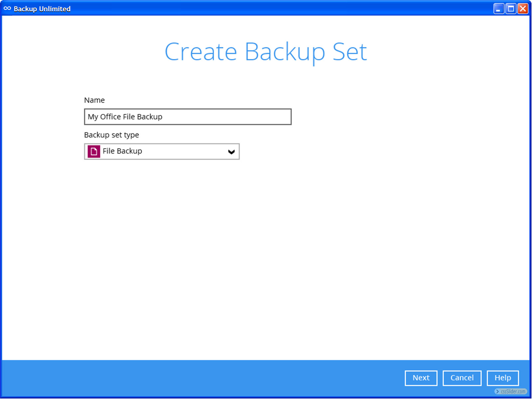Follow the cssSlider.com link
The height and width of the screenshot is (399, 532).
[x=513, y=392]
